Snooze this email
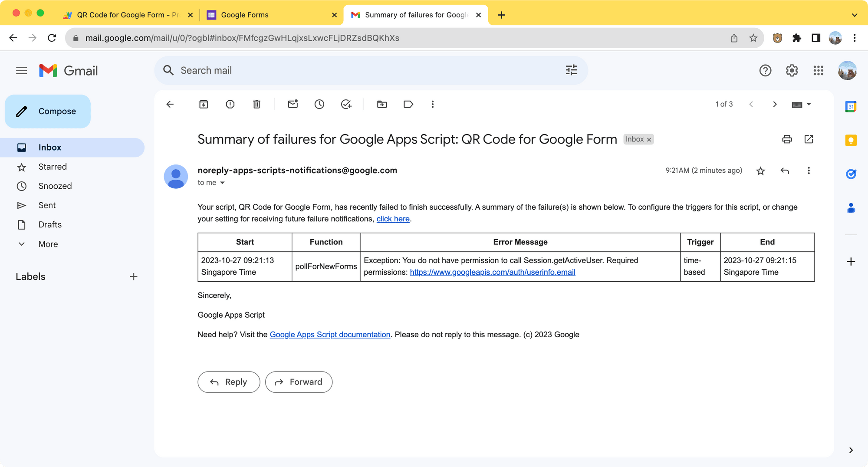This screenshot has height=467, width=868. (319, 104)
